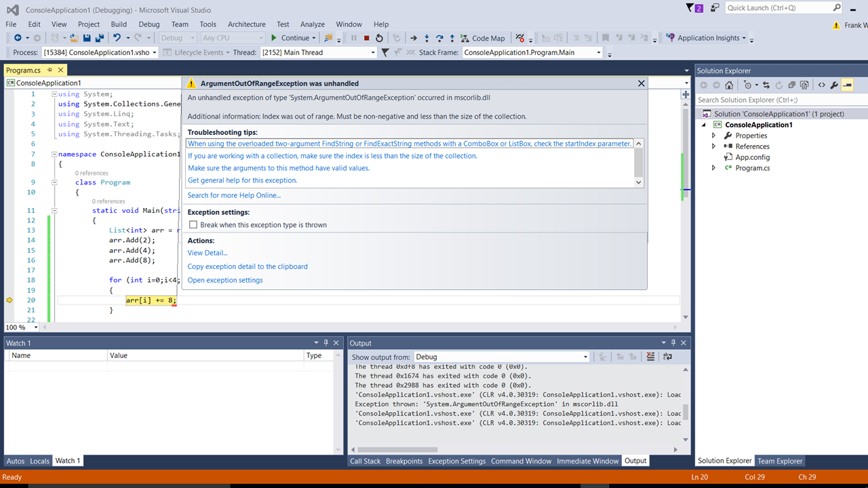Click Show Next Statement arrow icon
Image resolution: width=868 pixels, height=488 pixels.
point(413,38)
